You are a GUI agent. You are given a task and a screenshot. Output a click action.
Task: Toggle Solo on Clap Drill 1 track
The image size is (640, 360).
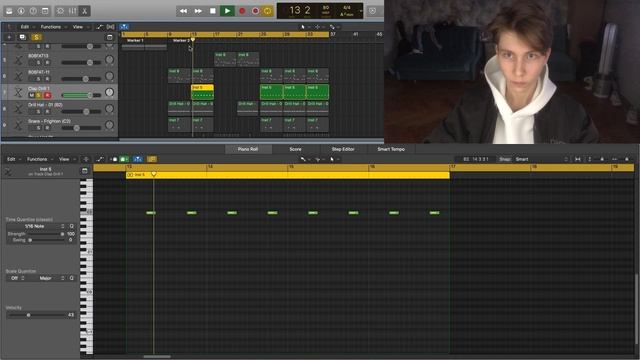click(x=39, y=95)
